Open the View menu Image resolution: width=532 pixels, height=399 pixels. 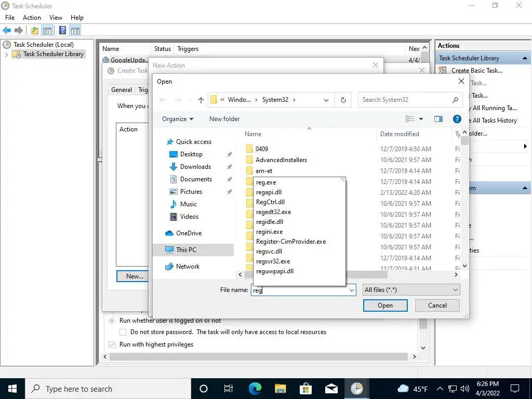56,18
